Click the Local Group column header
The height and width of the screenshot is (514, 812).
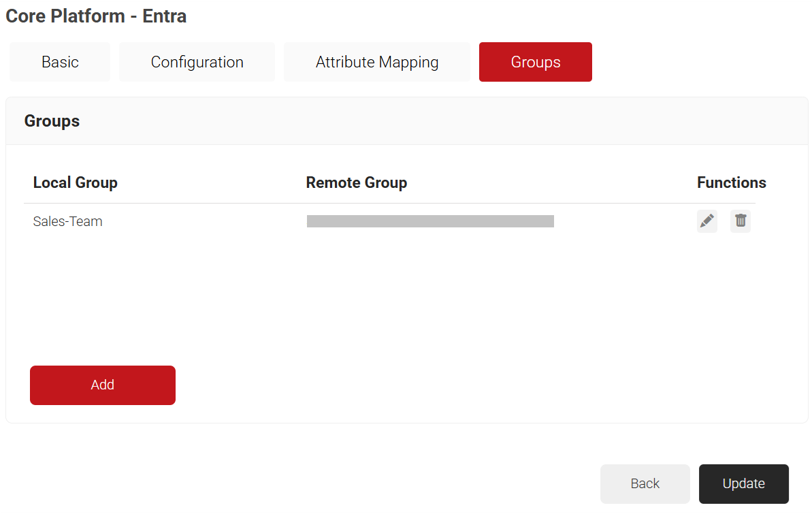75,183
